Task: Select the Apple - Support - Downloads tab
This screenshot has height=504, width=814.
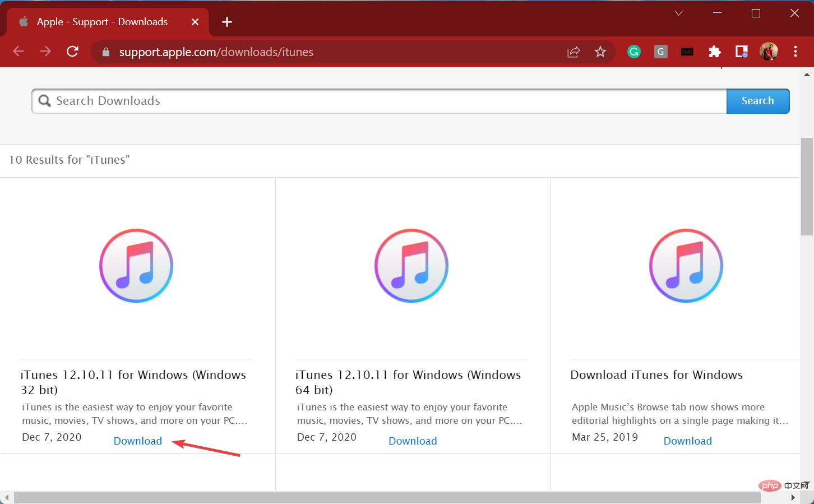Action: (x=108, y=22)
